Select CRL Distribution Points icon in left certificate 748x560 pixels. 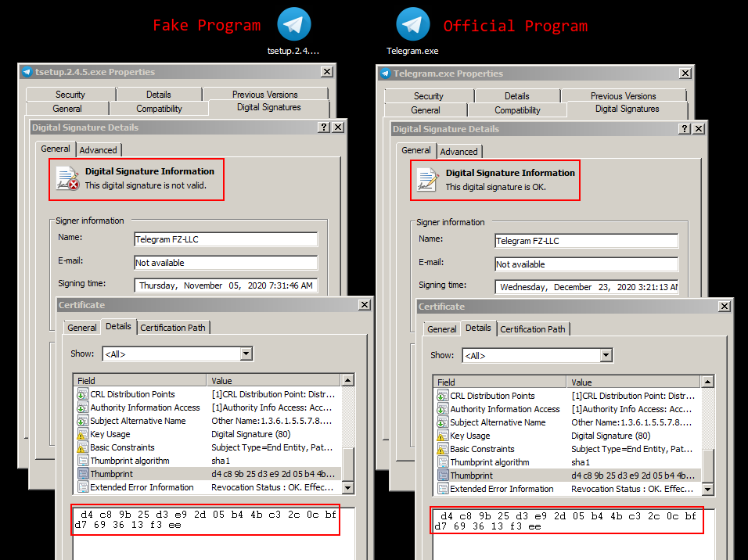[x=82, y=394]
